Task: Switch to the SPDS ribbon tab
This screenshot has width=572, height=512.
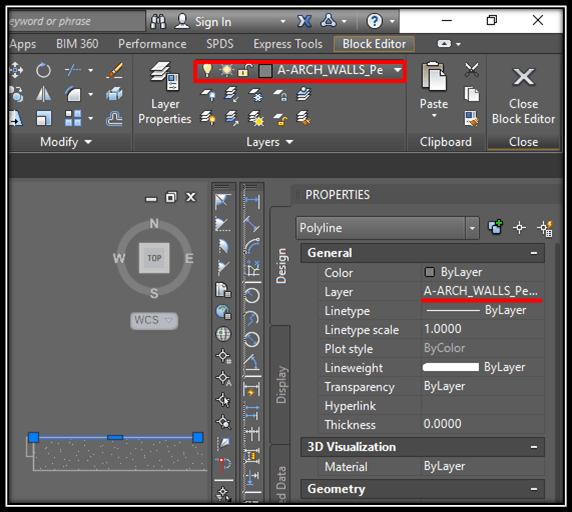Action: click(220, 44)
